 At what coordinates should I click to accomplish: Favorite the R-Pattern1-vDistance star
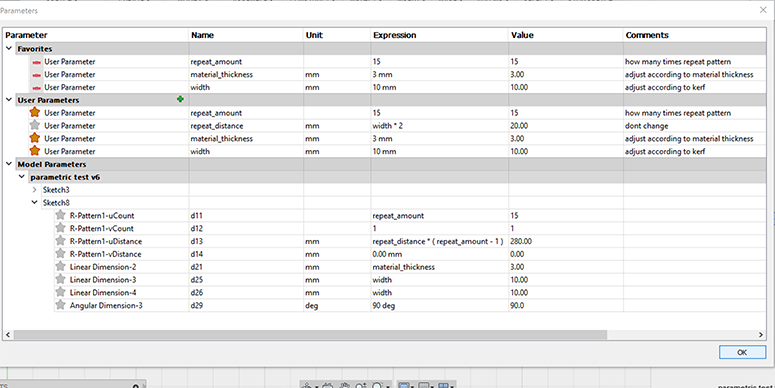coord(60,254)
